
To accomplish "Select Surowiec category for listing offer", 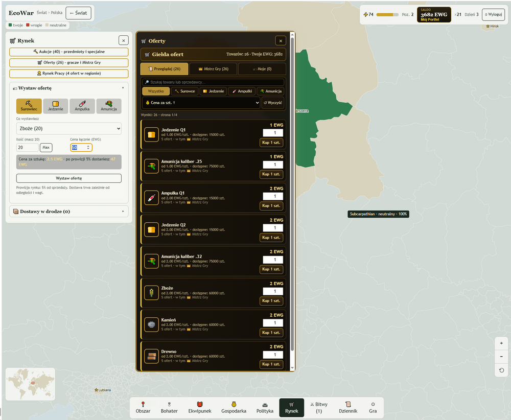I will 29,106.
